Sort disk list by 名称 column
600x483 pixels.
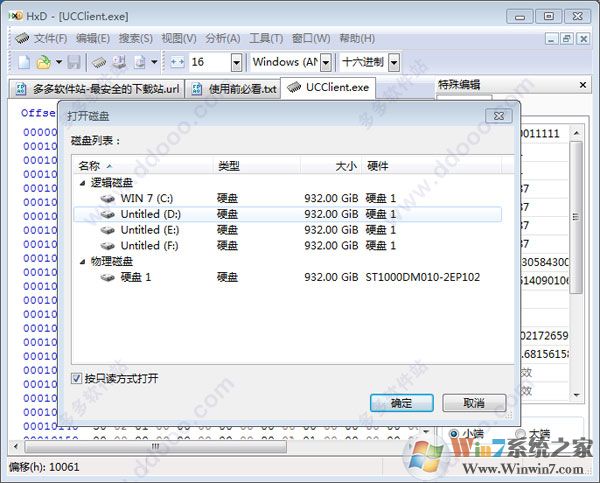[x=142, y=166]
